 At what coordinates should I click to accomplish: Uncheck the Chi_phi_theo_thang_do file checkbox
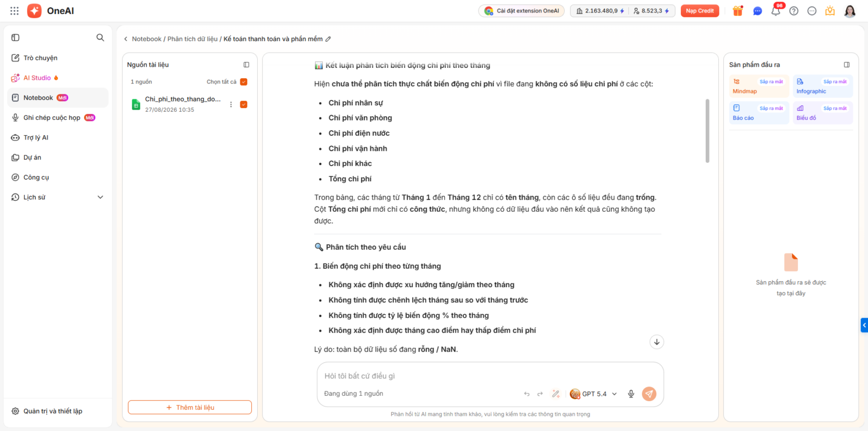click(x=244, y=105)
